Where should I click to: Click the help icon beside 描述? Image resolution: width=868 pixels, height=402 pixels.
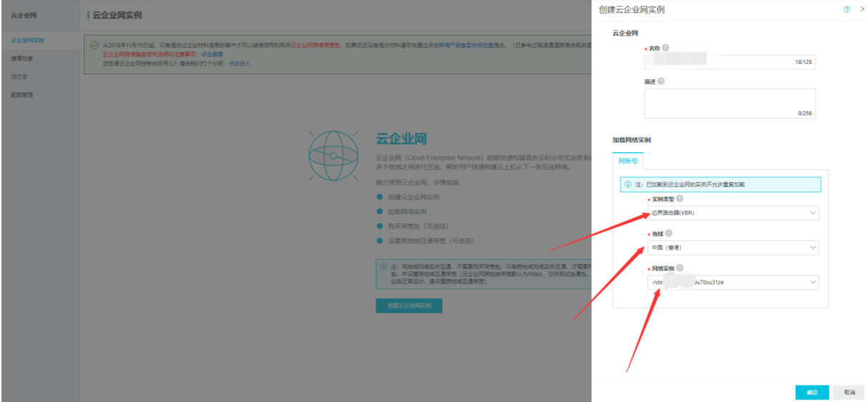coord(661,81)
